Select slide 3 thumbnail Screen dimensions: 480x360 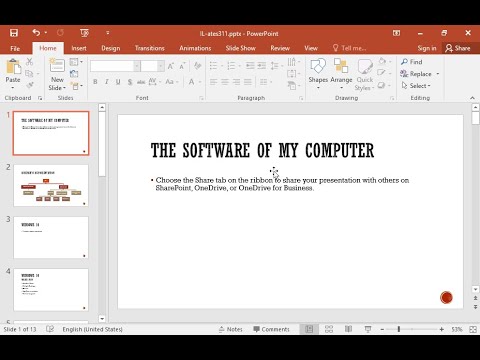click(51, 237)
